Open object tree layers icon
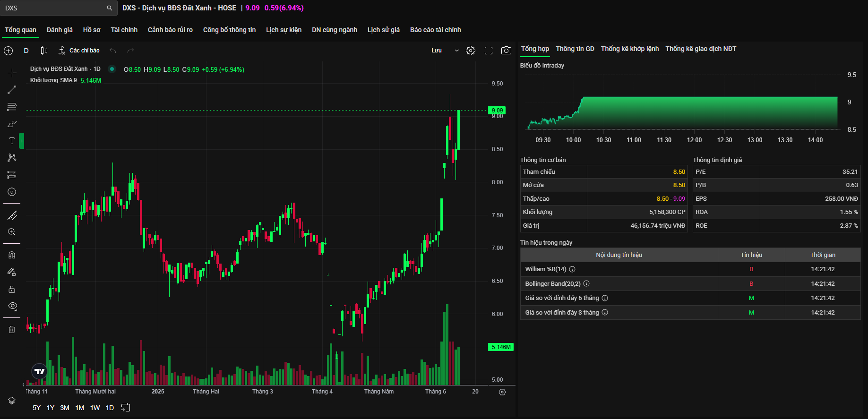Screen dimensions: 868x419 pyautogui.click(x=12, y=401)
